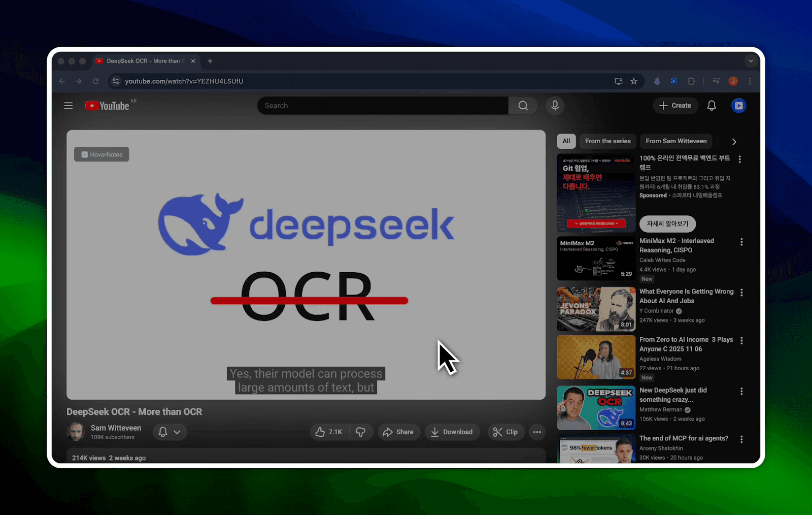812x515 pixels.
Task: Open What Everyone Is Getting Wrong title
Action: pos(686,296)
